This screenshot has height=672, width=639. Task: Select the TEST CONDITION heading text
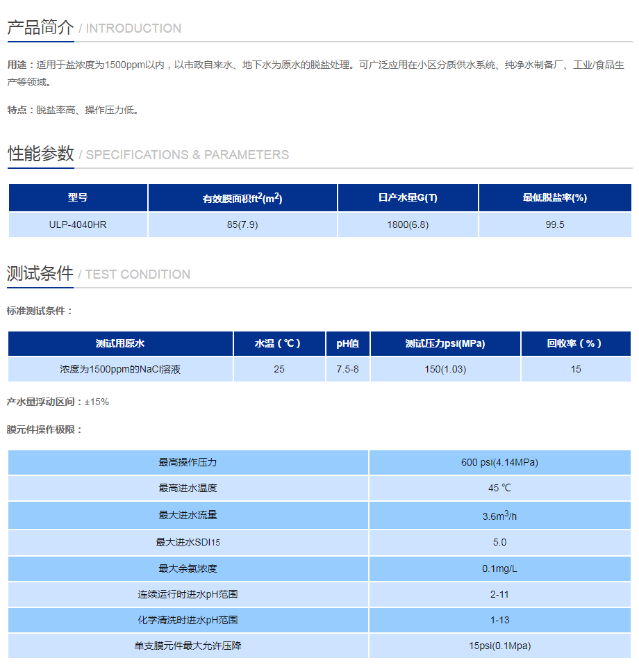point(137,275)
